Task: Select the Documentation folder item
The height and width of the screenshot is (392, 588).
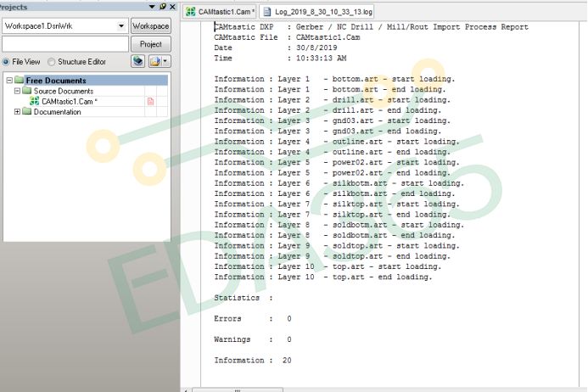Action: 57,112
